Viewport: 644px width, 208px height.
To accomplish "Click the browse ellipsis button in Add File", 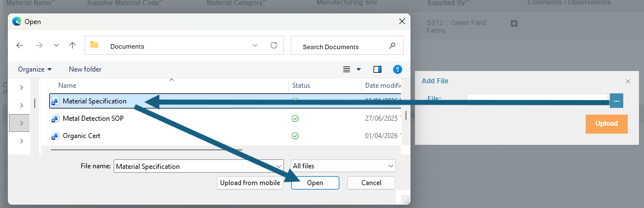I will tap(617, 101).
